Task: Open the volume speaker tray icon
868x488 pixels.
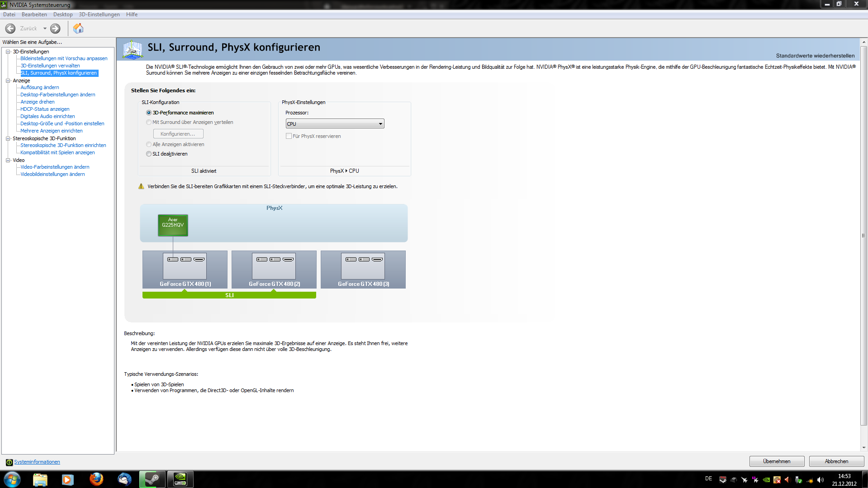Action: [x=821, y=480]
